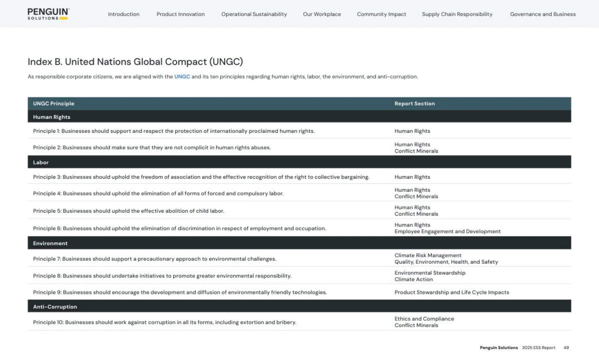Click Climate Risk Management report section
Image resolution: width=599 pixels, height=364 pixels.
coord(428,255)
